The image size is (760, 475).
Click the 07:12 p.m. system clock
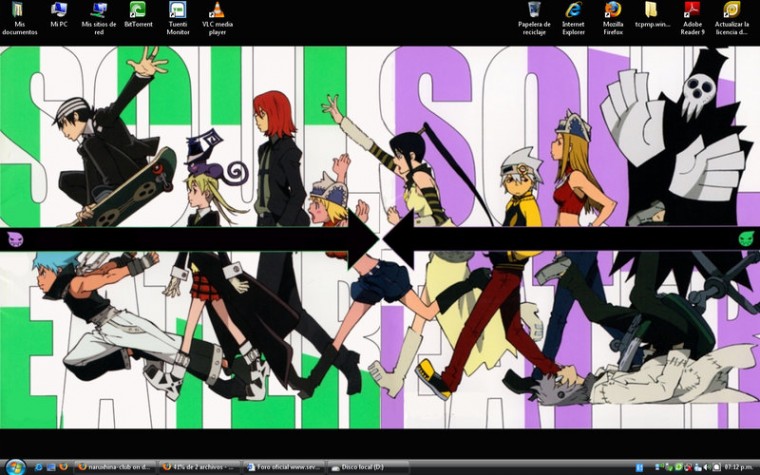(739, 467)
